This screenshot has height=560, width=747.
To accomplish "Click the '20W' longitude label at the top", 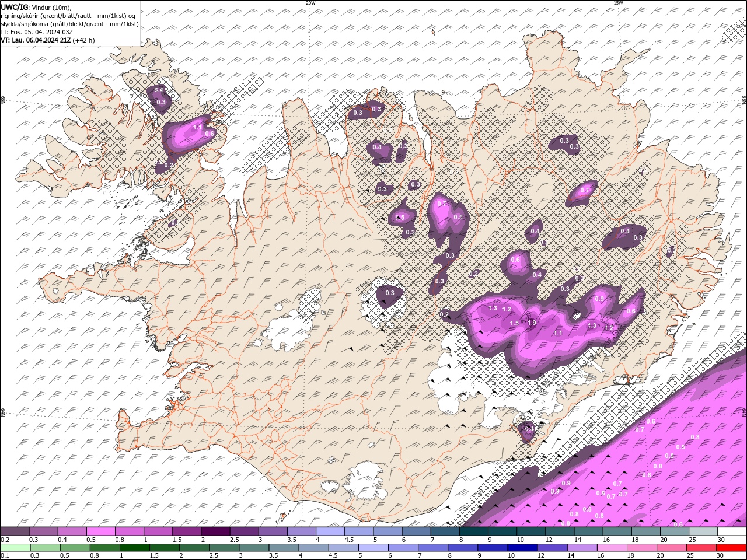I will pyautogui.click(x=310, y=3).
